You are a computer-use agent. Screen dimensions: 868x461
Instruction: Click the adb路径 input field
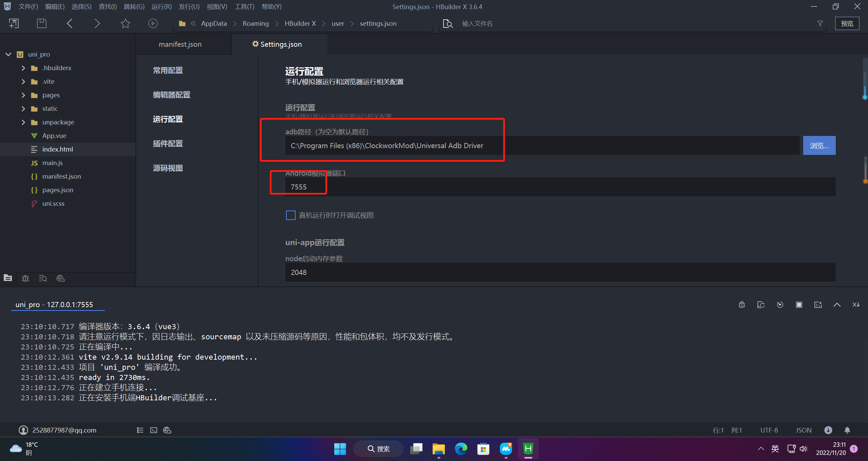click(542, 146)
